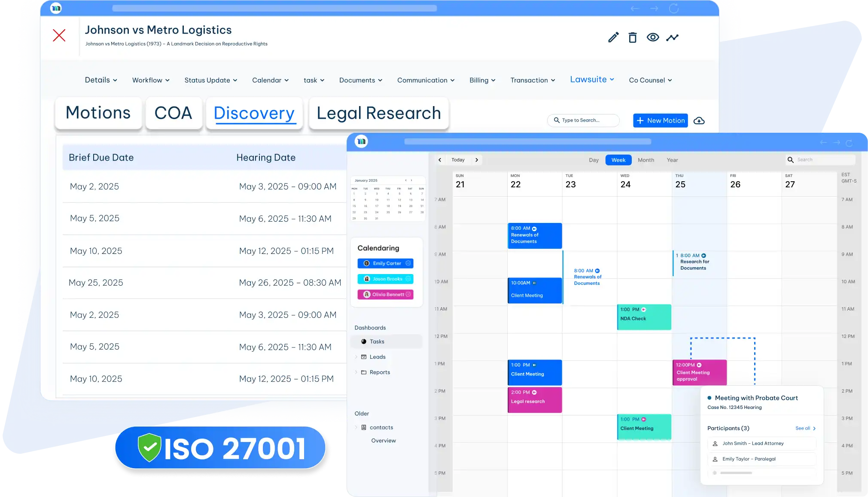
Task: Click the pencil edit icon
Action: [x=613, y=37]
